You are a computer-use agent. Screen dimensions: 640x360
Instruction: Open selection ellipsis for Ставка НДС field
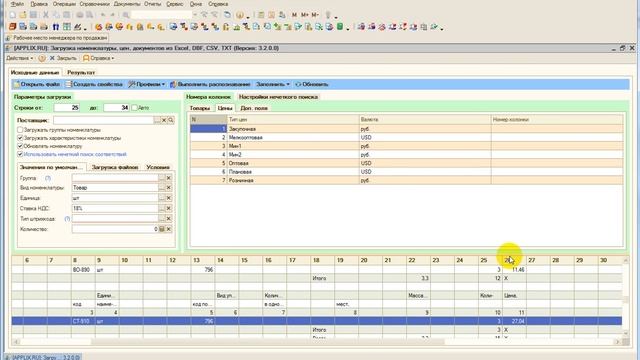162,209
